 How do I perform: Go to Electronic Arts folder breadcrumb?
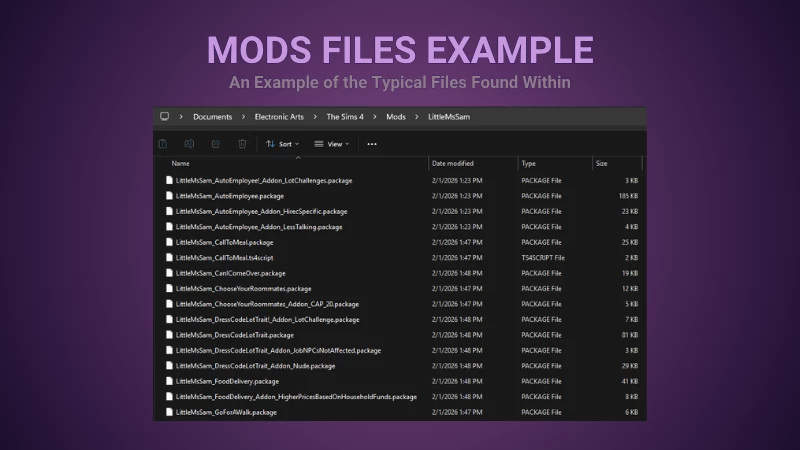pyautogui.click(x=279, y=117)
